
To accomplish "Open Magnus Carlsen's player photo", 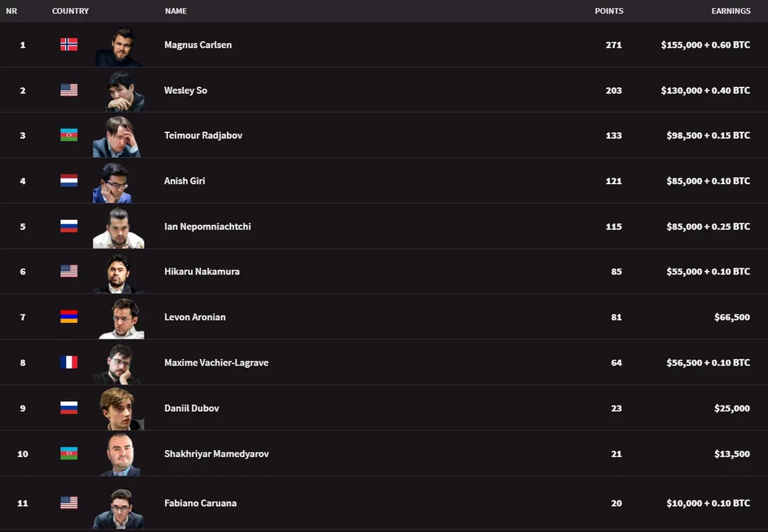I will click(118, 46).
